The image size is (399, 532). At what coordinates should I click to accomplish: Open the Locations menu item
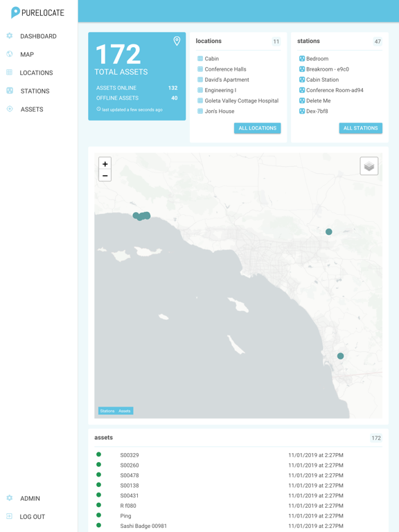(x=36, y=73)
